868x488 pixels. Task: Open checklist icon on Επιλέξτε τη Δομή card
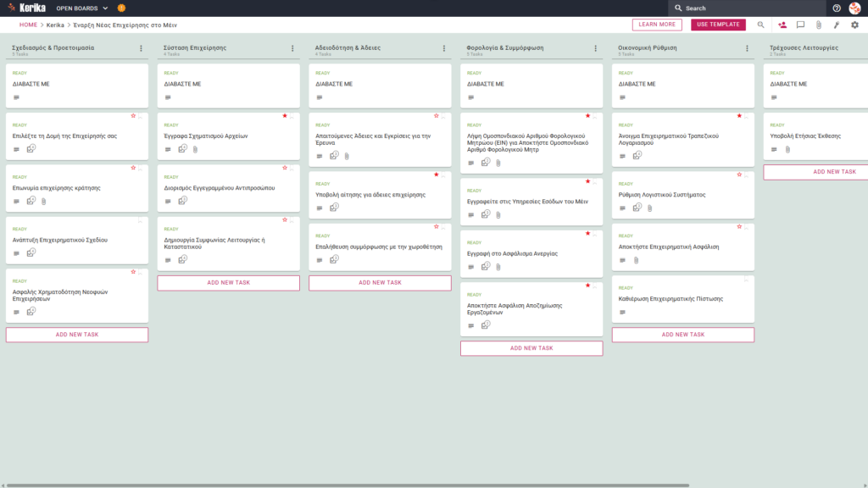(x=31, y=149)
